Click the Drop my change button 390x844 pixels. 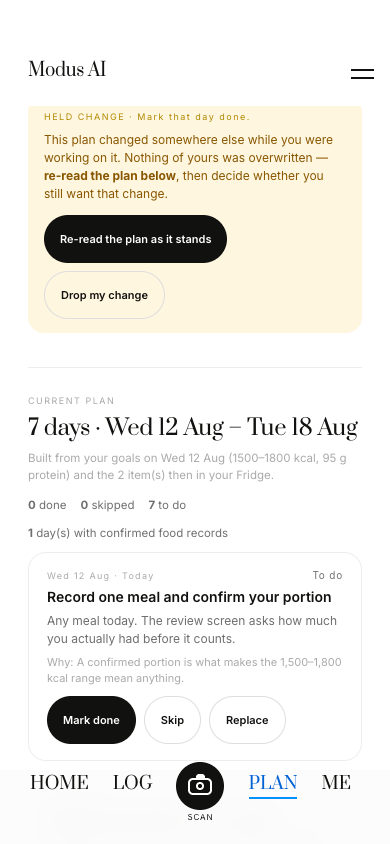[x=104, y=295]
